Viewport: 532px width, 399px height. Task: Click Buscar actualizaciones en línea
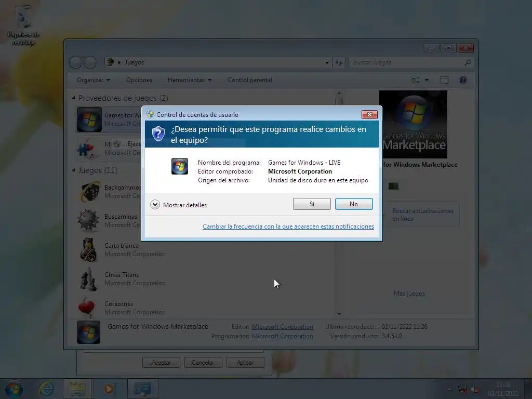point(422,215)
